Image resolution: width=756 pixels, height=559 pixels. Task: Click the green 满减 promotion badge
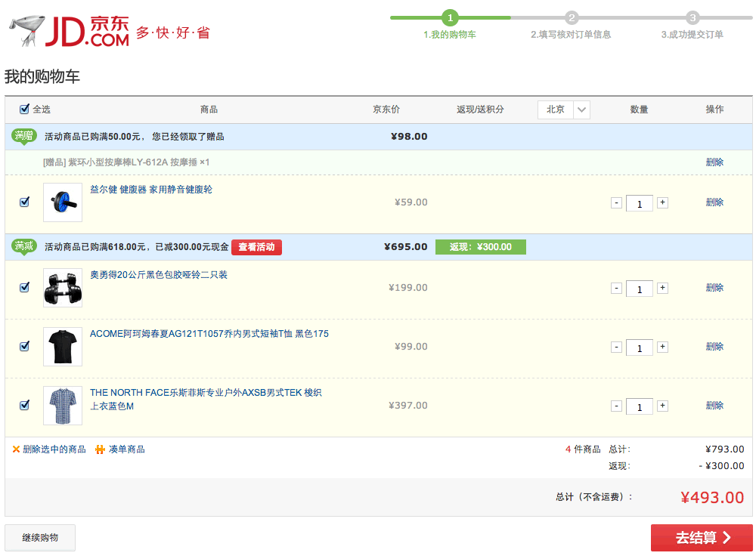pyautogui.click(x=24, y=246)
